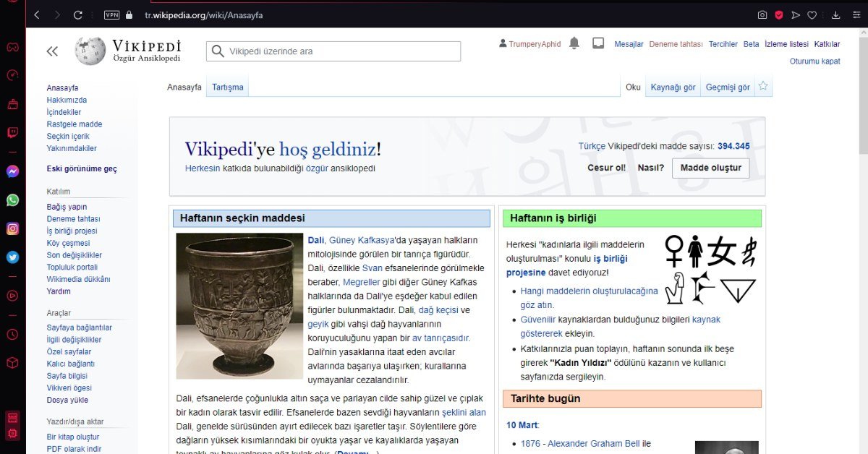Select the Anasayfa page tab
The image size is (868, 454).
(x=184, y=87)
